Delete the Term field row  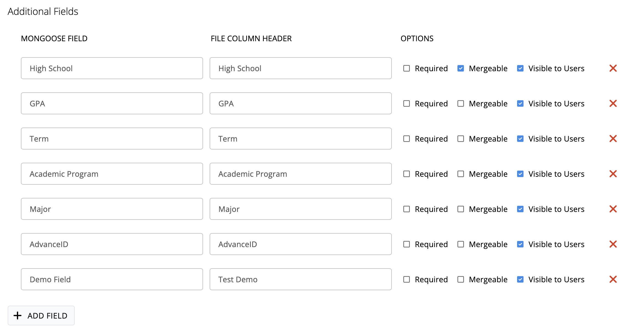(613, 139)
